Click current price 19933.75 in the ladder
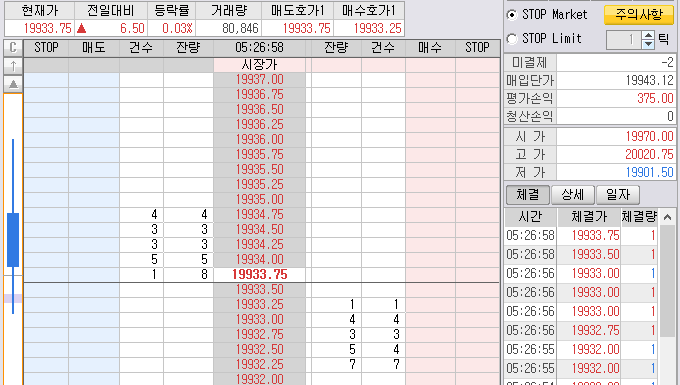 [x=259, y=274]
